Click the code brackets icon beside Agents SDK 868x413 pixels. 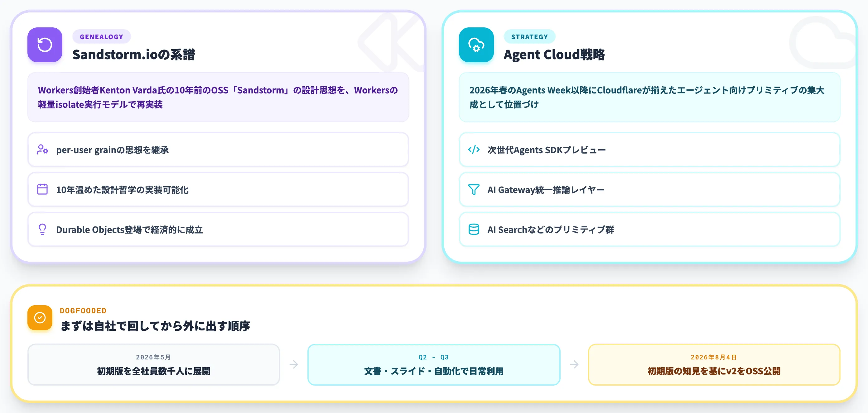(474, 150)
